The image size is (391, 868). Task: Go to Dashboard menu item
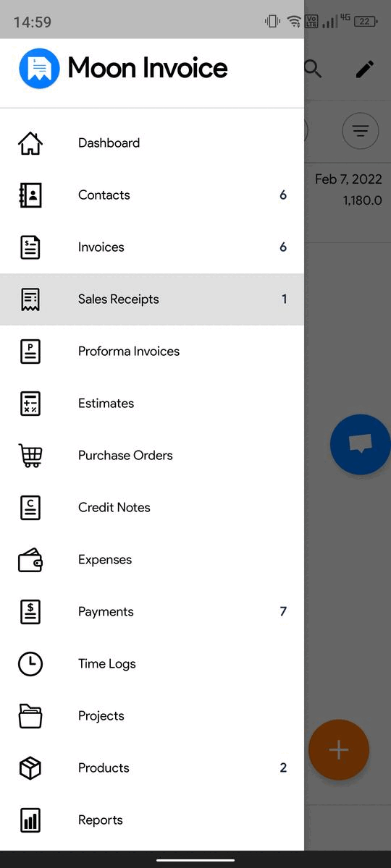coord(152,143)
